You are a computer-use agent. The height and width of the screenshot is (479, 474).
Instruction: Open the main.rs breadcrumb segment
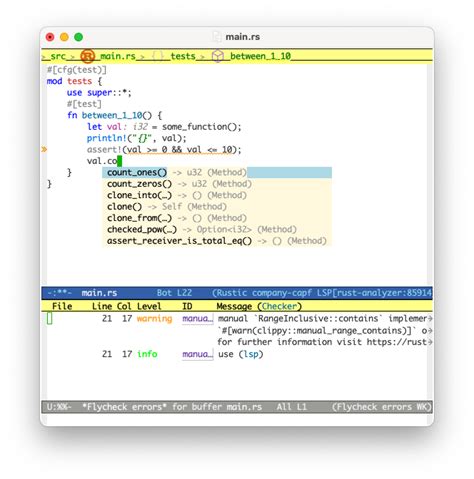(118, 56)
